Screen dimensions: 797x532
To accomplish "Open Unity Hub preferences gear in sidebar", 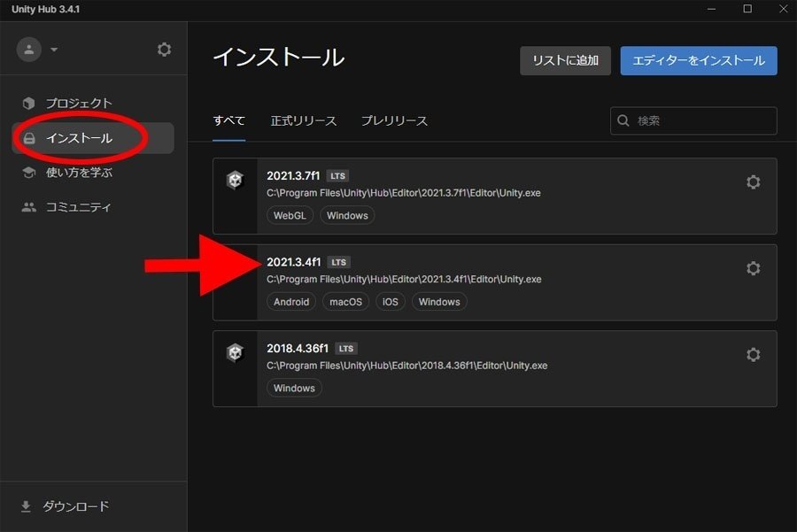I will tap(164, 50).
